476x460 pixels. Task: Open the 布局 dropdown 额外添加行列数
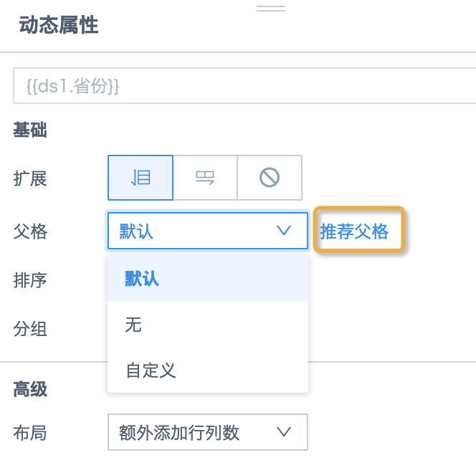(208, 432)
